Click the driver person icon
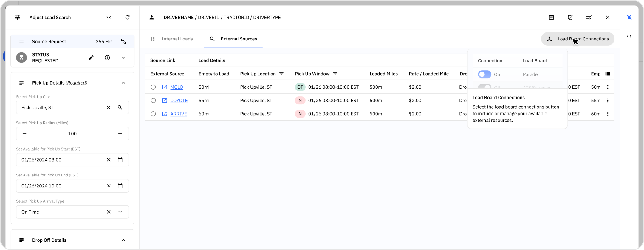 click(151, 18)
